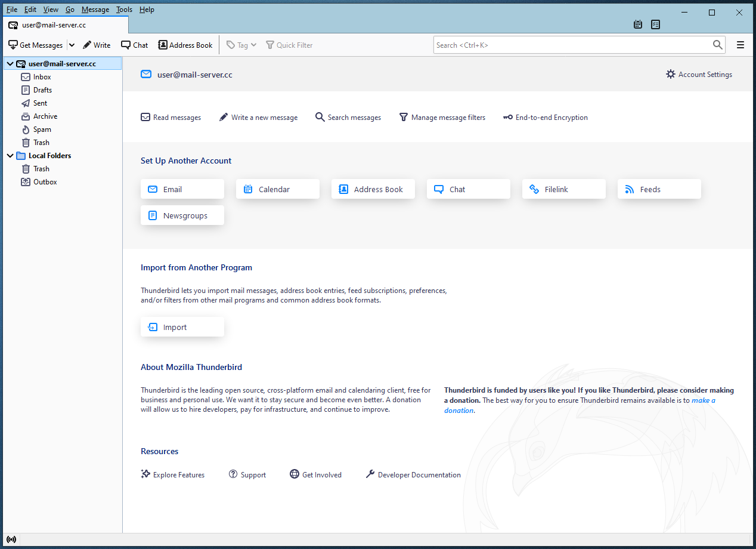
Task: Toggle the Quick Filter bar
Action: click(x=289, y=45)
